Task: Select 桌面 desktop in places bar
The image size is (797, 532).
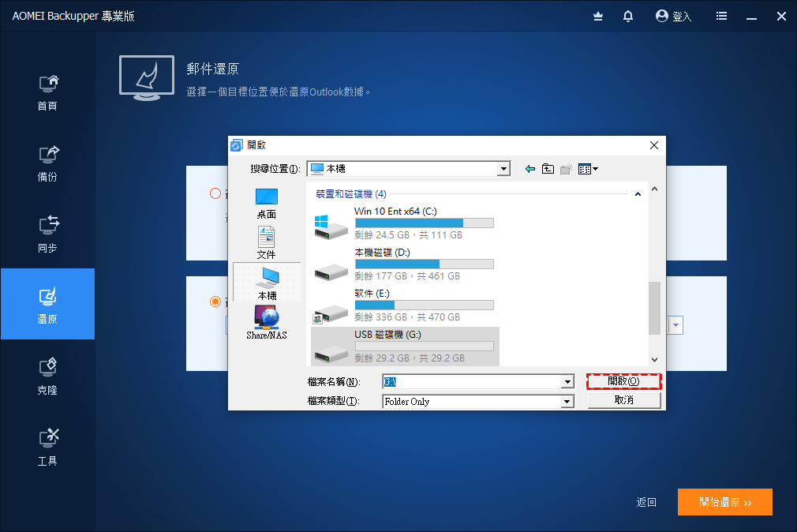Action: pyautogui.click(x=267, y=204)
